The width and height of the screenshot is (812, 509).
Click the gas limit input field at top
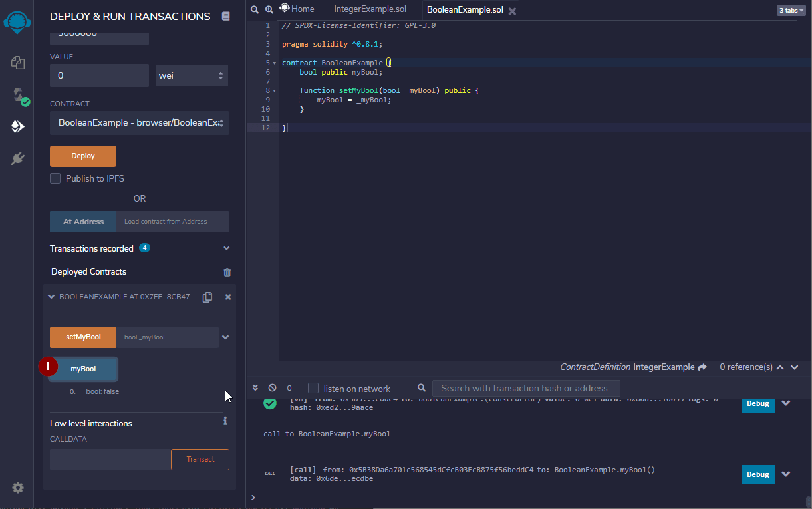pyautogui.click(x=99, y=37)
